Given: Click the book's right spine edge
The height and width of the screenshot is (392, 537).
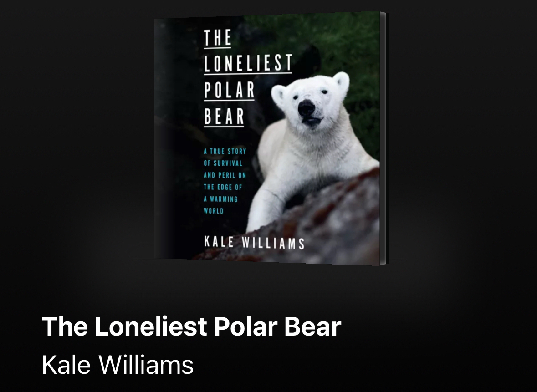Looking at the screenshot, I should 383,138.
